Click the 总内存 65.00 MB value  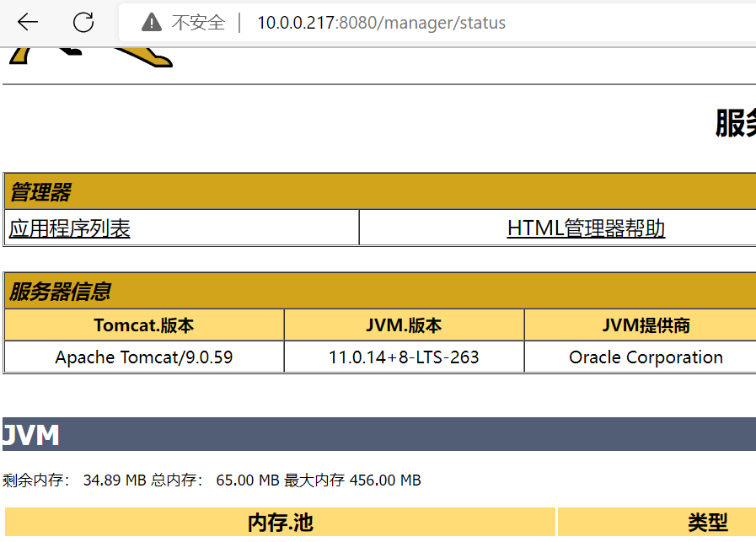pos(248,480)
